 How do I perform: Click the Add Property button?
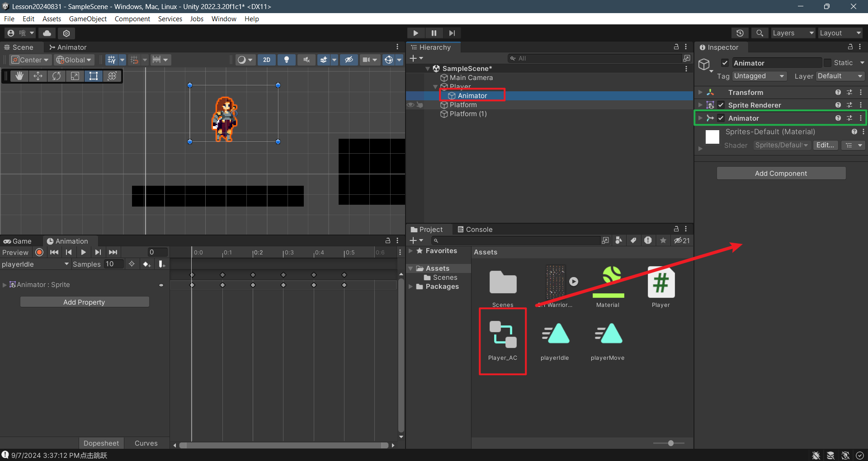(85, 302)
